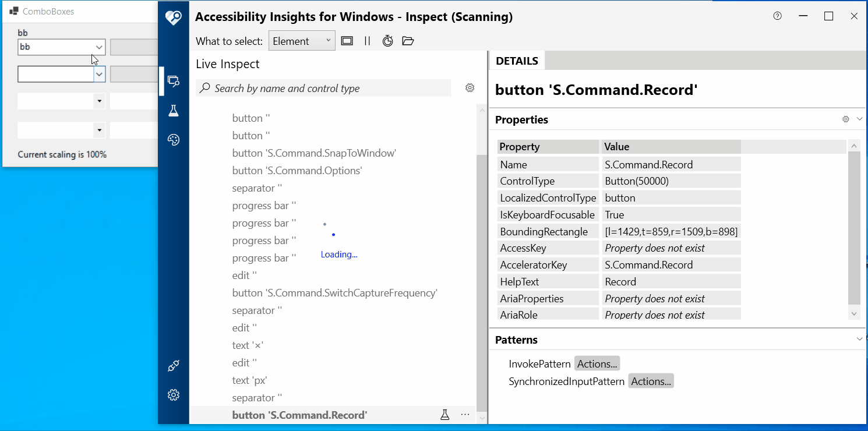The height and width of the screenshot is (431, 868).
Task: Open the Color Contrast palette icon
Action: click(173, 140)
